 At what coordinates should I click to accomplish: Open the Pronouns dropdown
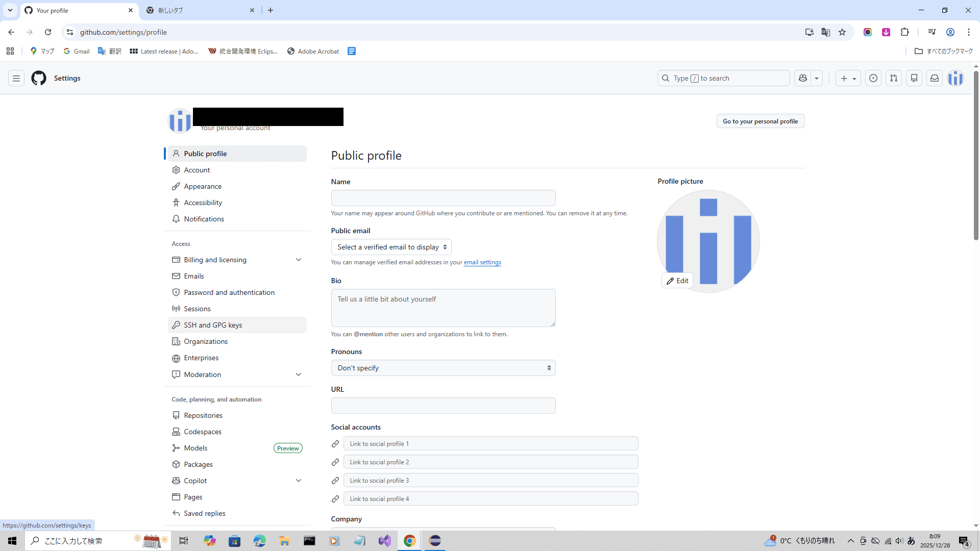[443, 368]
